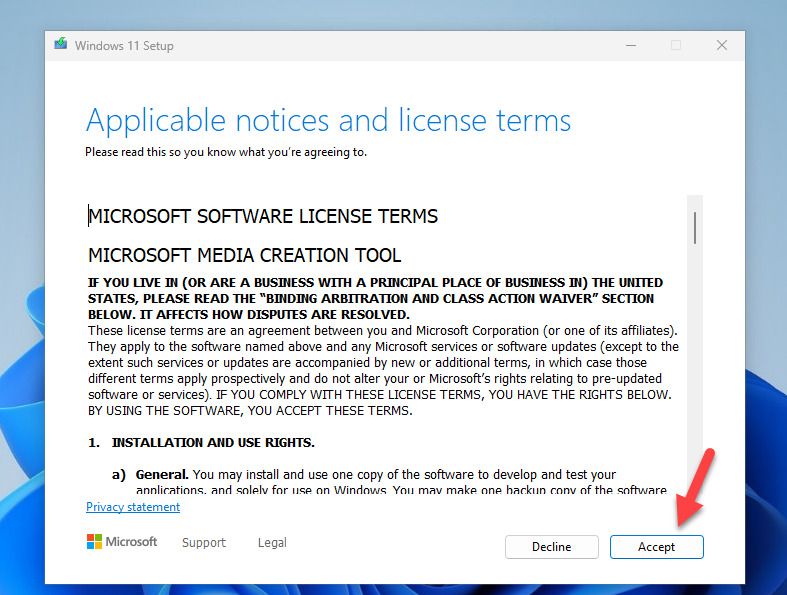The height and width of the screenshot is (595, 787).
Task: Click the Decline button
Action: (552, 547)
